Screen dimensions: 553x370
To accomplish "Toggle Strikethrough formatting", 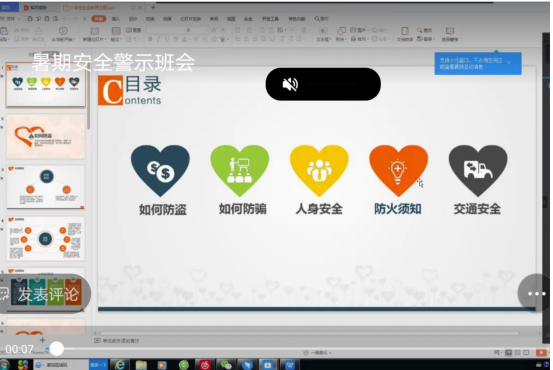I will pyautogui.click(x=176, y=39).
